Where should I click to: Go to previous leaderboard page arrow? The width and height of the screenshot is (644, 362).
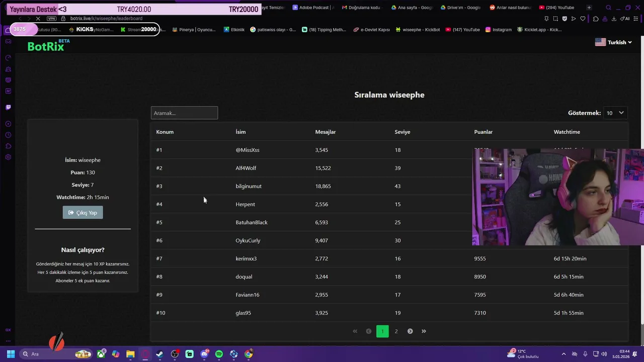[x=369, y=331]
